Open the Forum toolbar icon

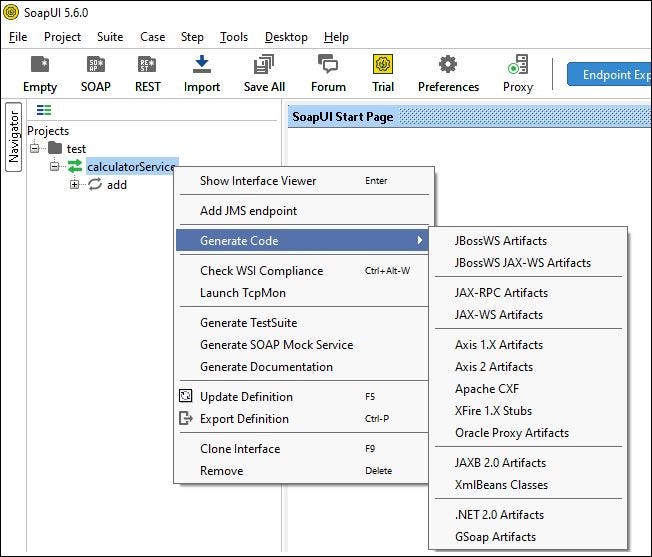328,64
